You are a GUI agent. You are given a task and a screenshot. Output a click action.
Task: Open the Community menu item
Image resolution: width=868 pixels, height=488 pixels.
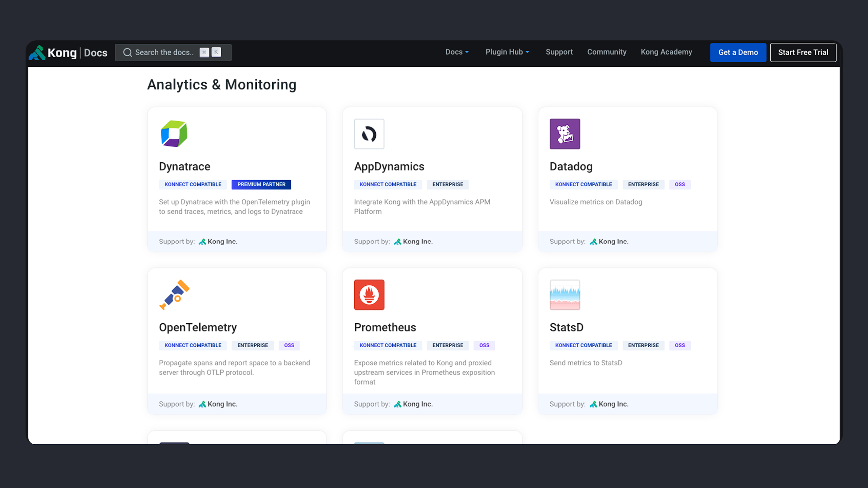tap(607, 52)
